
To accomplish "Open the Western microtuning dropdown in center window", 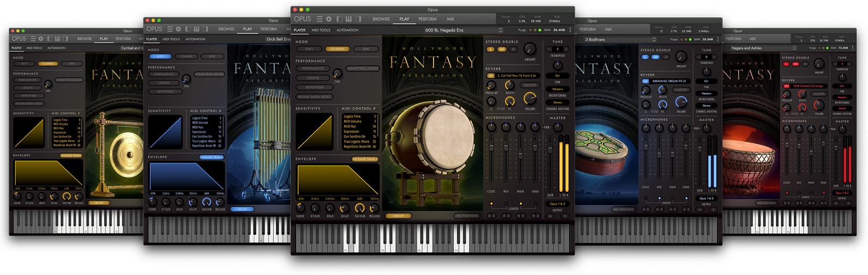I will point(557,90).
